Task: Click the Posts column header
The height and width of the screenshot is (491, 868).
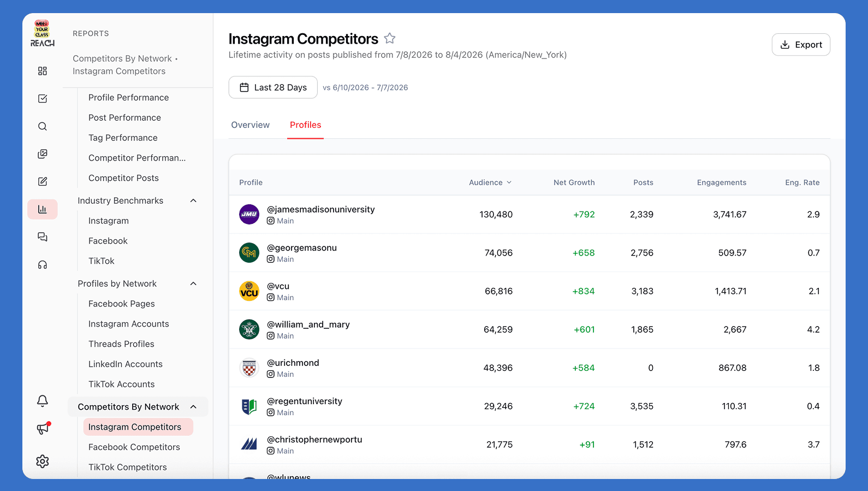Action: [644, 182]
